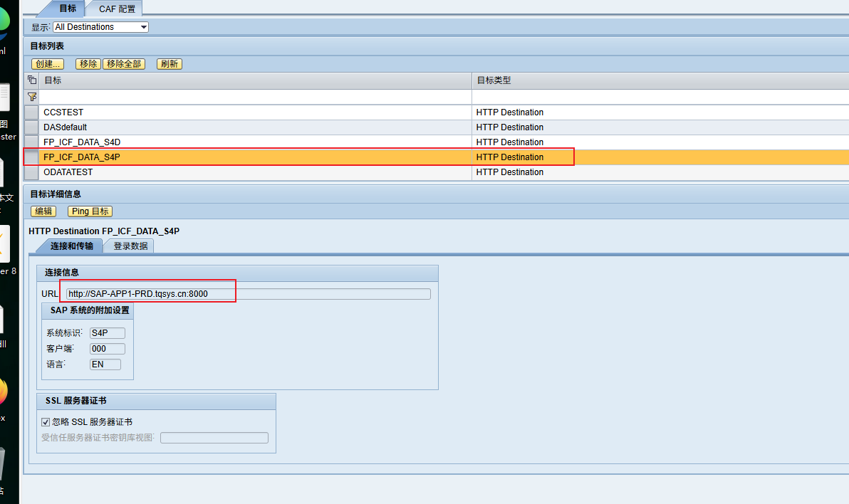Open the 登录数据 tab
The width and height of the screenshot is (849, 504).
[x=130, y=246]
